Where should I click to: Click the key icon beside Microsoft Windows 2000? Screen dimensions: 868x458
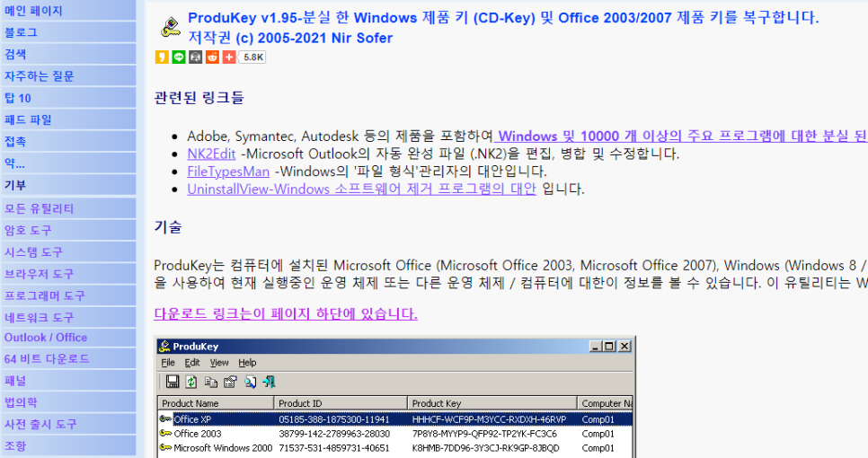(x=165, y=447)
